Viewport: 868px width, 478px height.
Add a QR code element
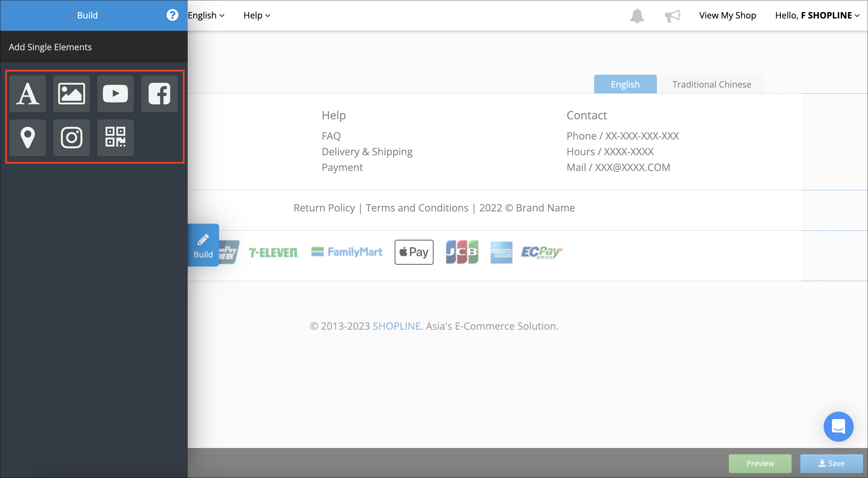(x=115, y=138)
